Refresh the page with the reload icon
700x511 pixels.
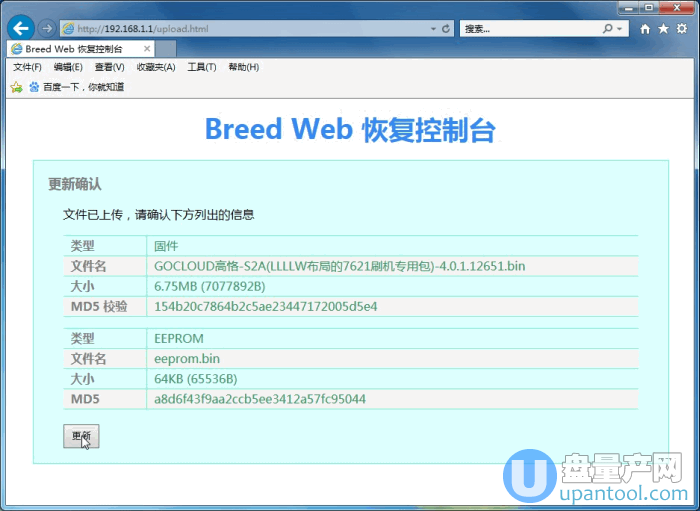pyautogui.click(x=445, y=29)
